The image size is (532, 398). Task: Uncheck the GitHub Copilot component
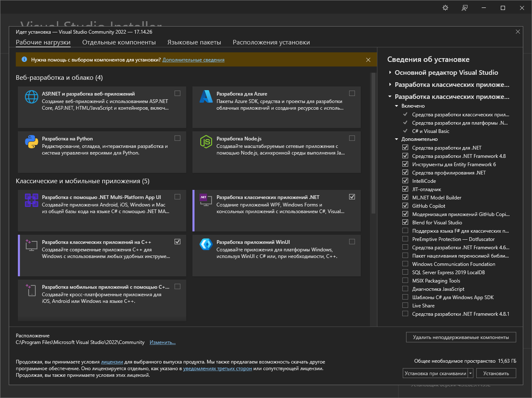[x=405, y=206]
